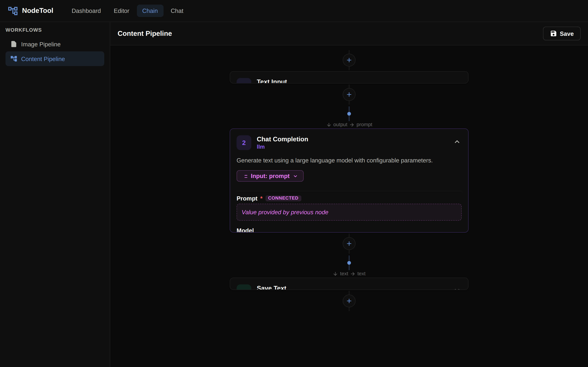Image resolution: width=588 pixels, height=367 pixels.
Task: Click the Prompt field showing Value provided by previous node
Action: pos(349,212)
